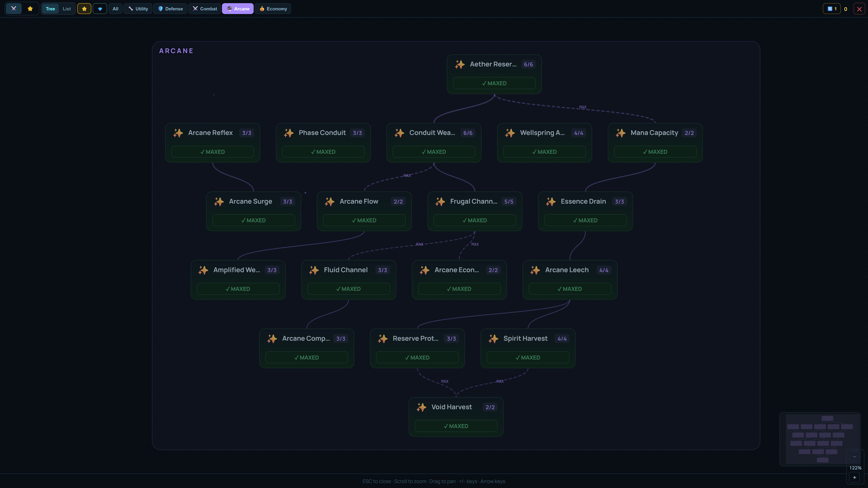868x488 pixels.
Task: Click the Spirit Harvest node icon
Action: (x=494, y=339)
